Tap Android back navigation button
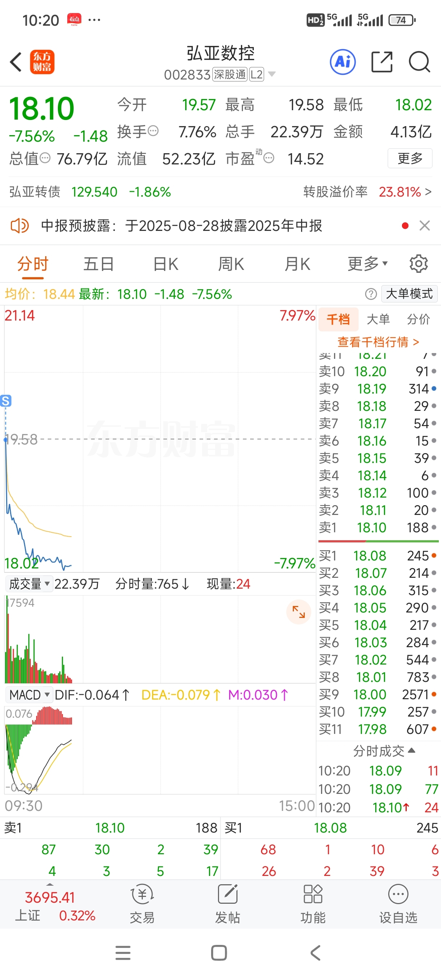 click(x=316, y=953)
